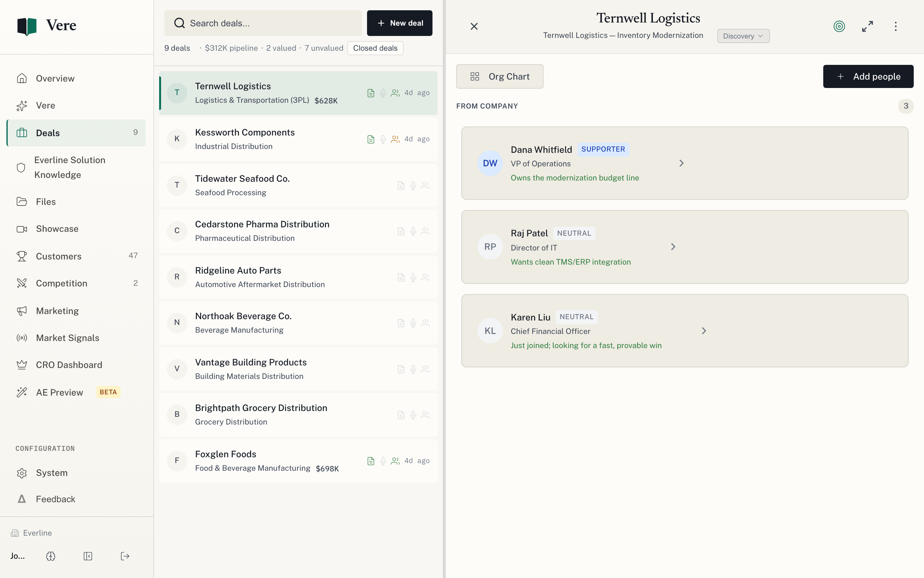Click the microphone icon on Ridgeline Auto Parts row
Viewport: 924px width, 578px height.
413,277
